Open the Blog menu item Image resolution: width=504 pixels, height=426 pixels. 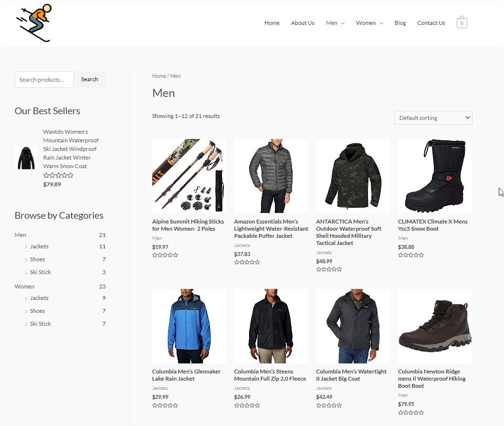coord(400,23)
